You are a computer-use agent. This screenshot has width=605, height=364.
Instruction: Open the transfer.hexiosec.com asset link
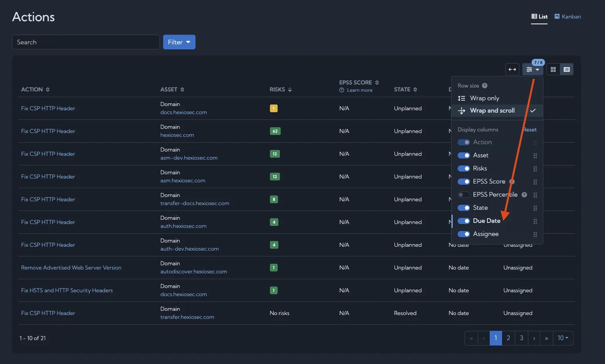(x=187, y=317)
